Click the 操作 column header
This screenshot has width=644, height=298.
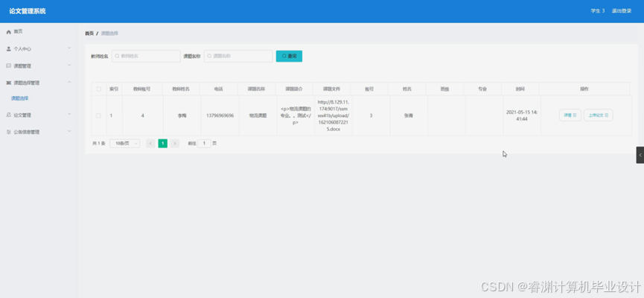(584, 89)
